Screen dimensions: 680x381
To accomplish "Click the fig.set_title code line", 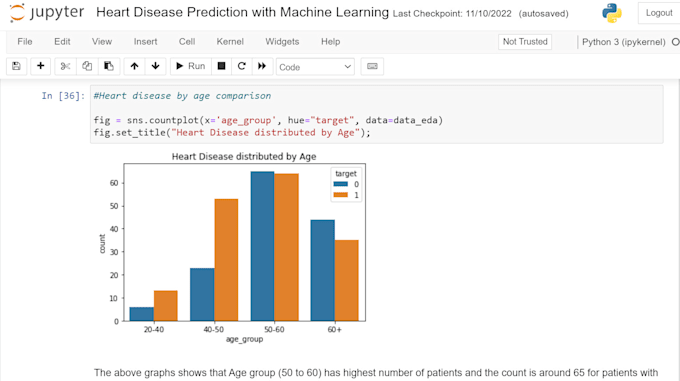I will coord(232,133).
